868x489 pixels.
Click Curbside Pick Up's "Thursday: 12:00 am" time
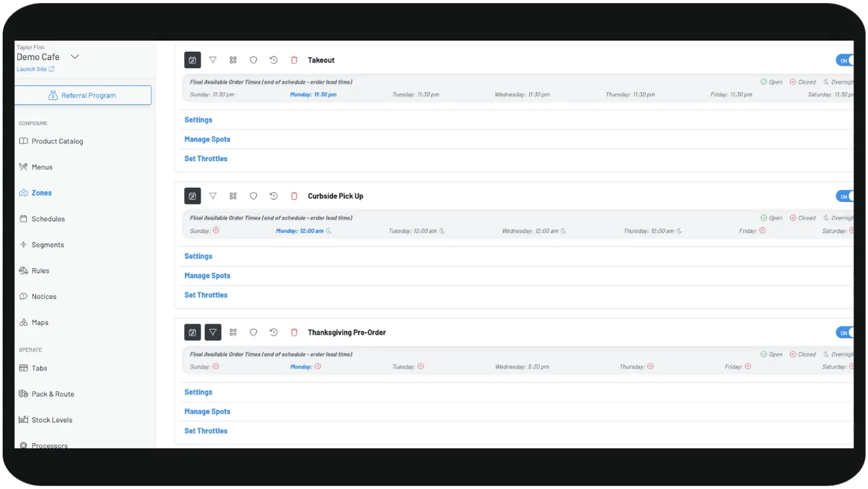(653, 231)
